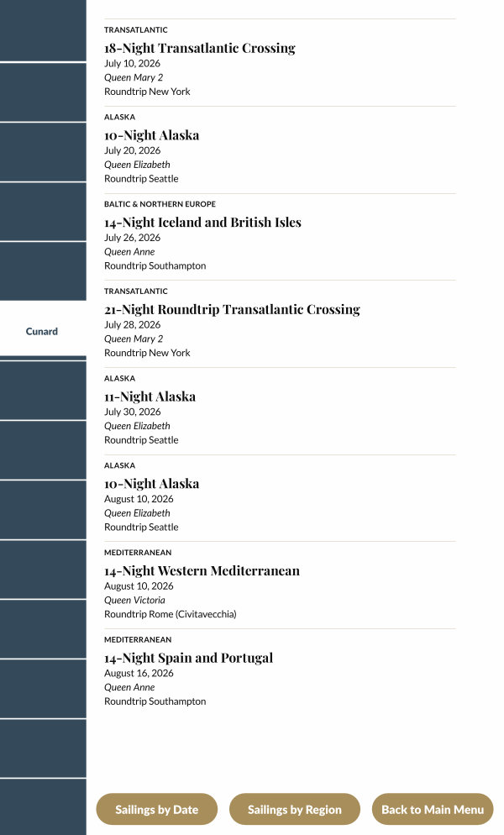This screenshot has width=504, height=835.
Task: Open 14-Night Iceland and British Isles
Action: click(x=202, y=223)
